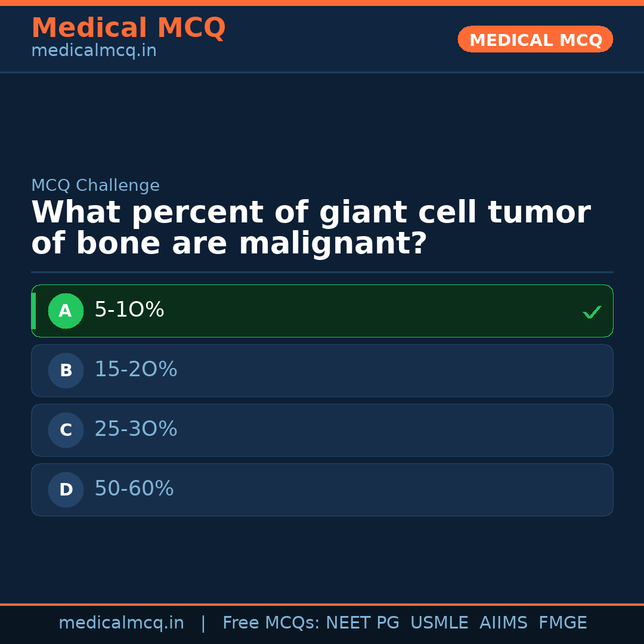Screen dimensions: 644x644
Task: Open the medicalmcq.in link below the title
Action: 94,51
